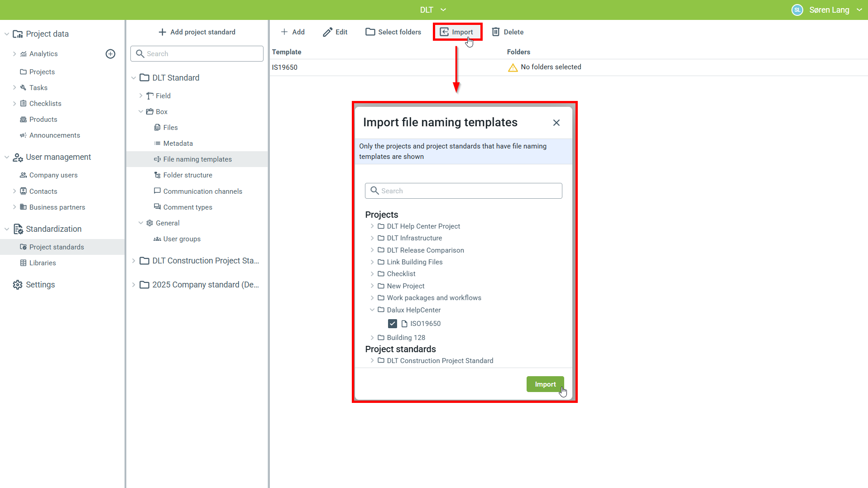868x488 pixels.
Task: Uncheck the ISO19650 template checkbox
Action: 393,324
